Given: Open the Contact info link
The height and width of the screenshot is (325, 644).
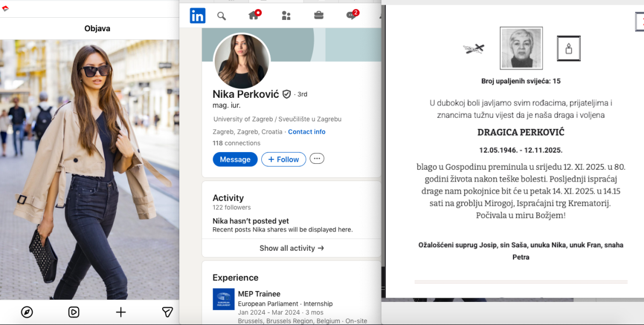Looking at the screenshot, I should coord(306,132).
